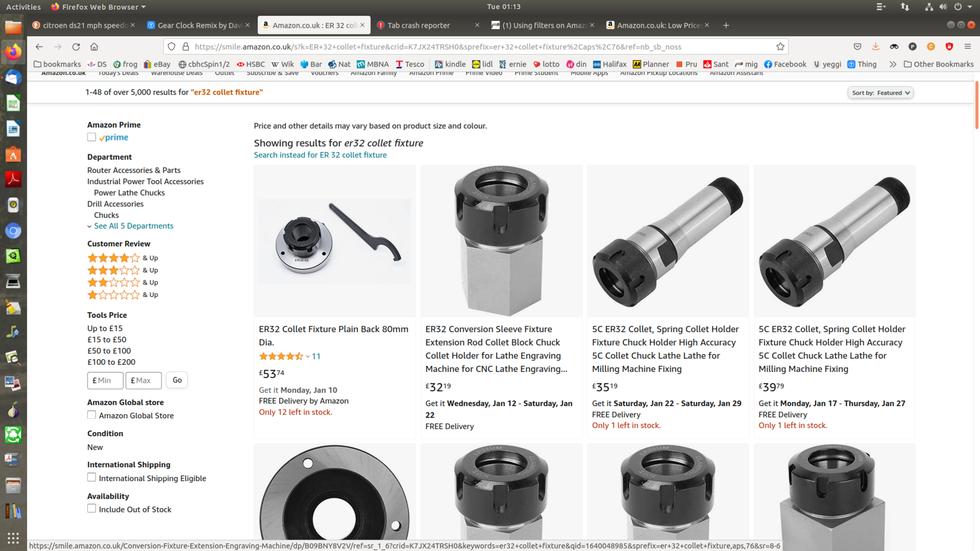Open the Firefox hamburger menu
Viewport: 980px width, 551px height.
(x=967, y=47)
